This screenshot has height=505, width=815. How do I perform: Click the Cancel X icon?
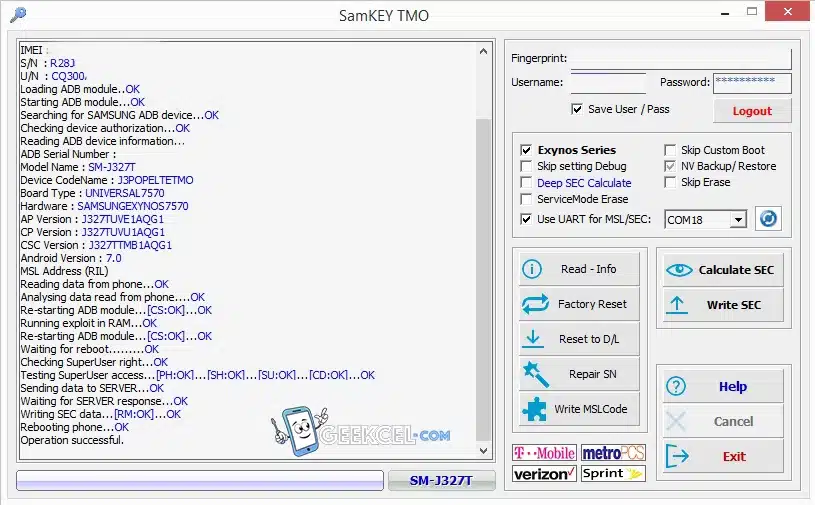pos(676,421)
